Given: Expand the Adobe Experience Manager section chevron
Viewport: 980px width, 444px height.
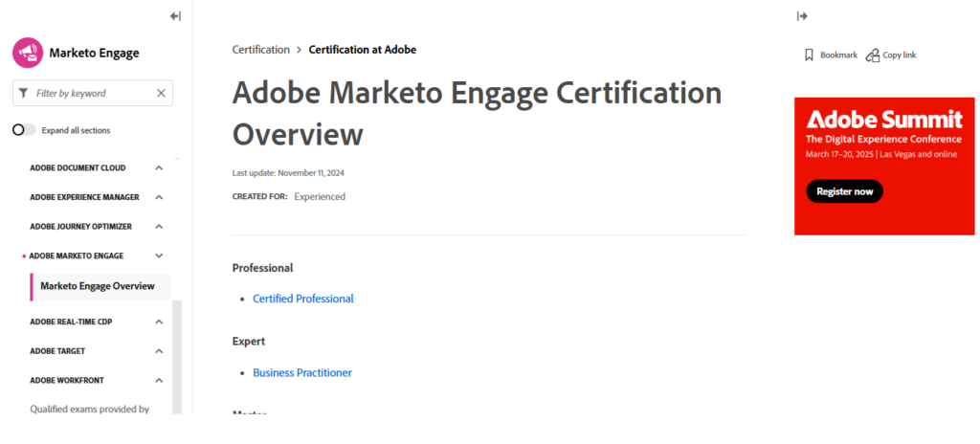Looking at the screenshot, I should (159, 198).
